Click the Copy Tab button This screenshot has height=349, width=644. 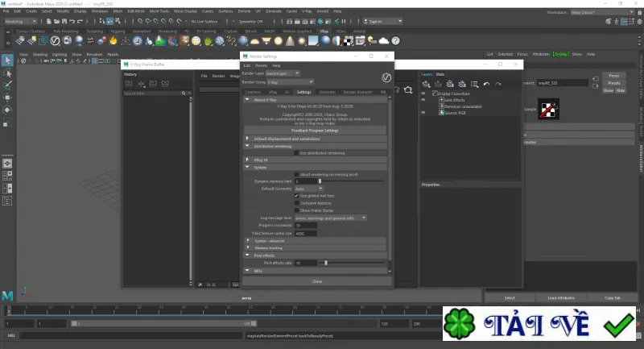[x=613, y=298]
